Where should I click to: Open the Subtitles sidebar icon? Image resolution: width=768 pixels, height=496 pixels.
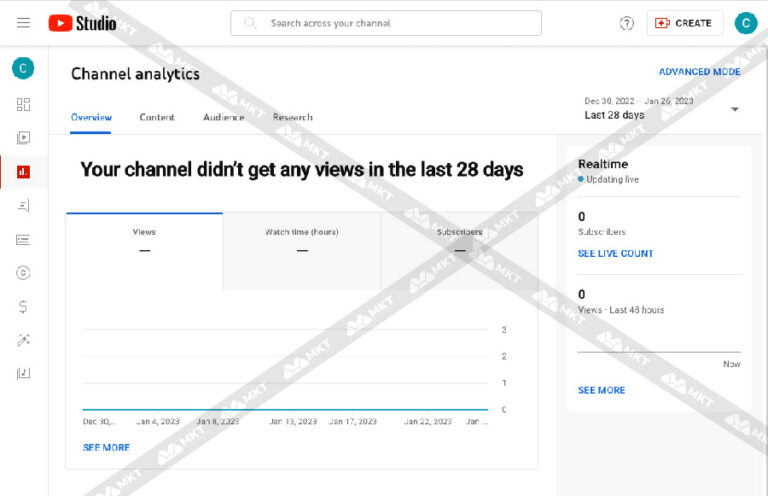[x=23, y=239]
